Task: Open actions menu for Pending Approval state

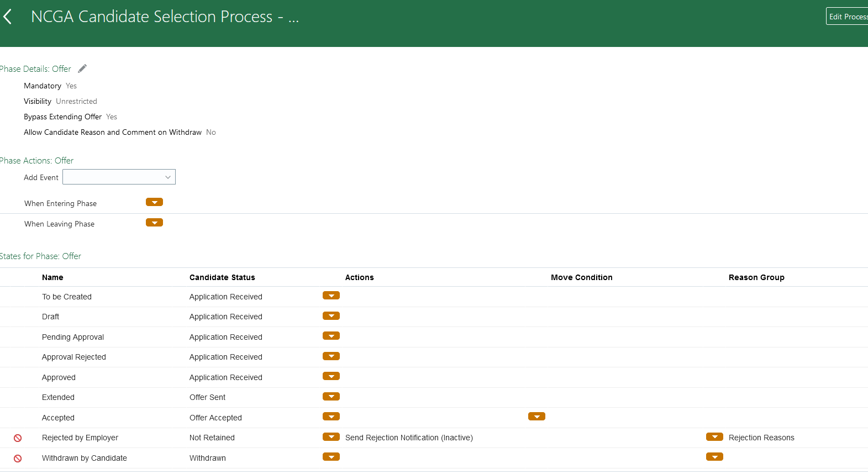Action: tap(331, 336)
